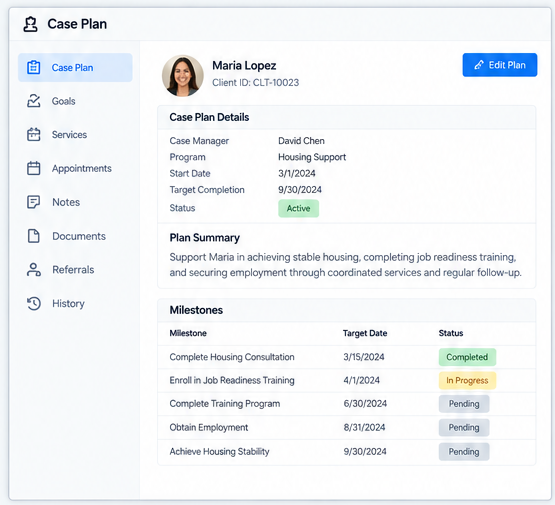Click the Goals chart icon
Image resolution: width=555 pixels, height=505 pixels.
(x=34, y=101)
